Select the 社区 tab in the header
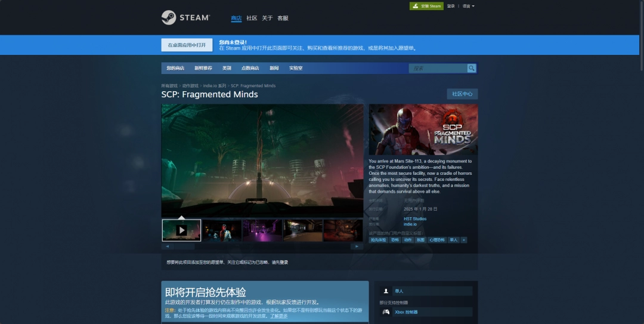This screenshot has height=324, width=644. pos(252,18)
